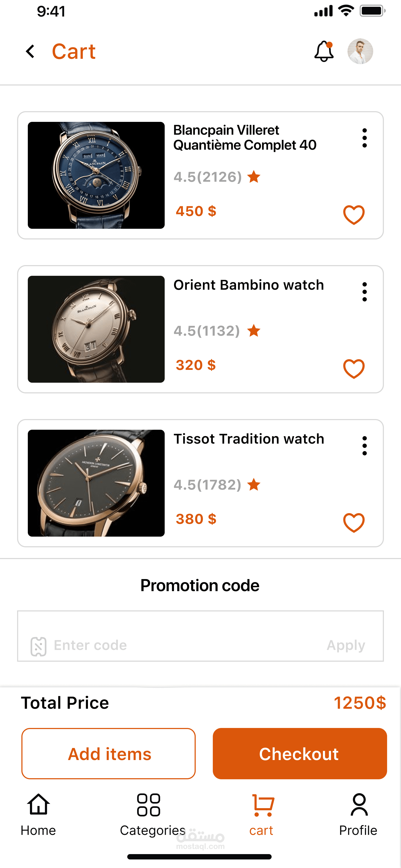Apply the promotion code
Image resolution: width=401 pixels, height=868 pixels.
pyautogui.click(x=346, y=645)
